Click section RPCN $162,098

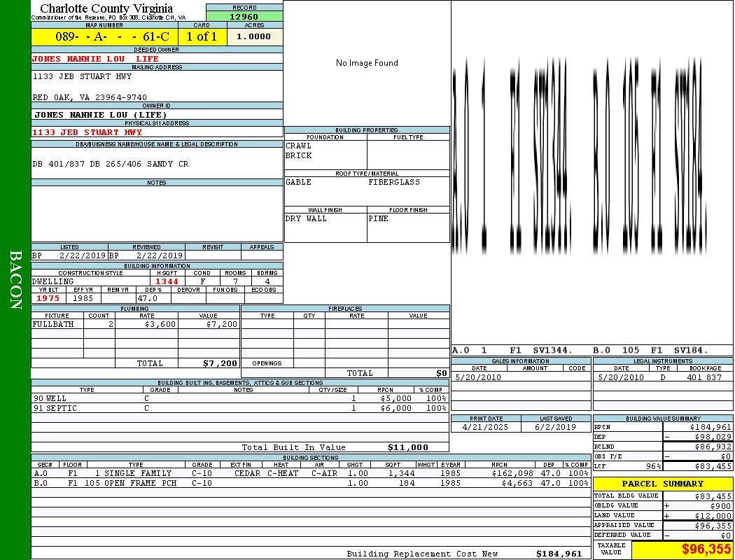[512, 473]
